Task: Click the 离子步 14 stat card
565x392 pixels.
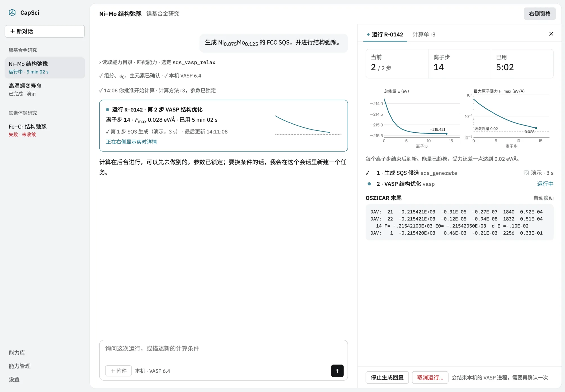Action: coord(460,64)
